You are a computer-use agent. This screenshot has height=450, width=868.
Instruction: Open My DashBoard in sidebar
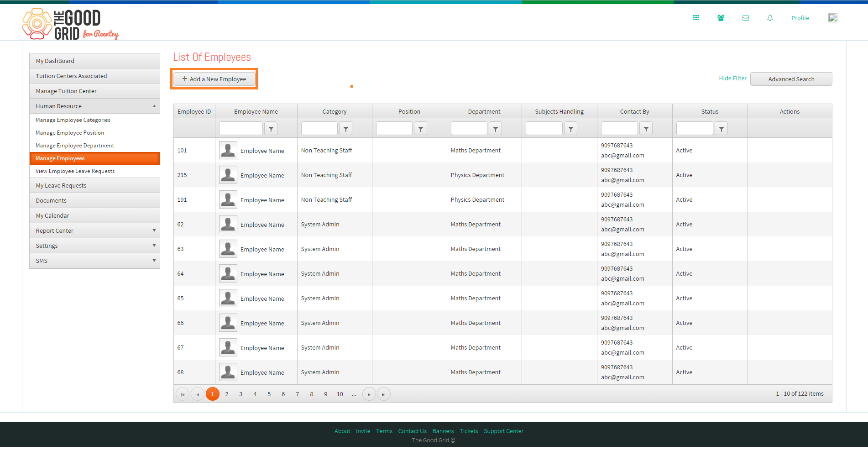coord(94,61)
